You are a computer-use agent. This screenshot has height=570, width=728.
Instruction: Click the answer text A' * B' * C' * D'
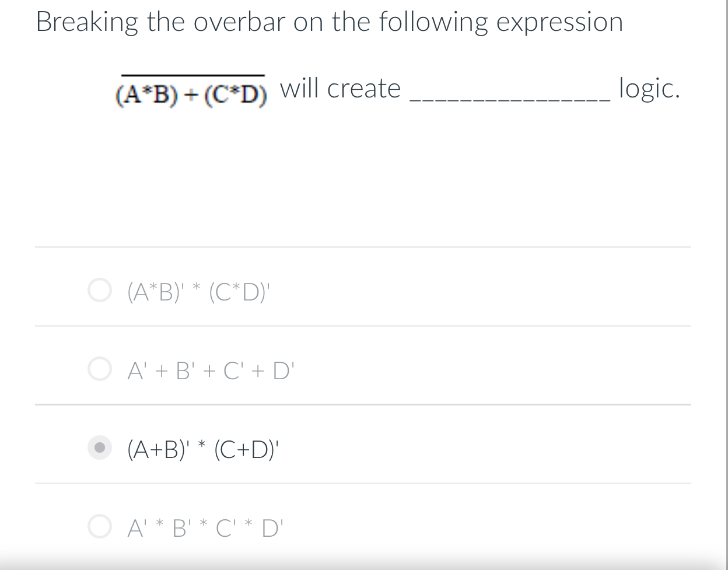point(205,526)
